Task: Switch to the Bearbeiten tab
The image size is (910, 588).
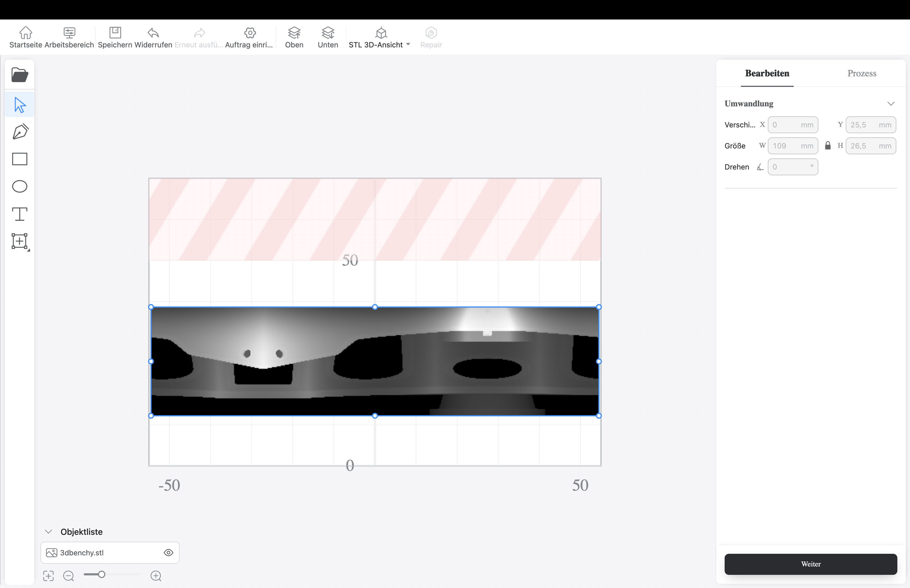Action: pyautogui.click(x=767, y=73)
